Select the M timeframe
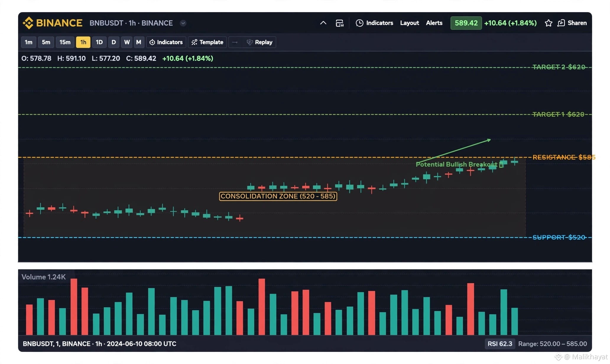The image size is (610, 364). tap(138, 42)
